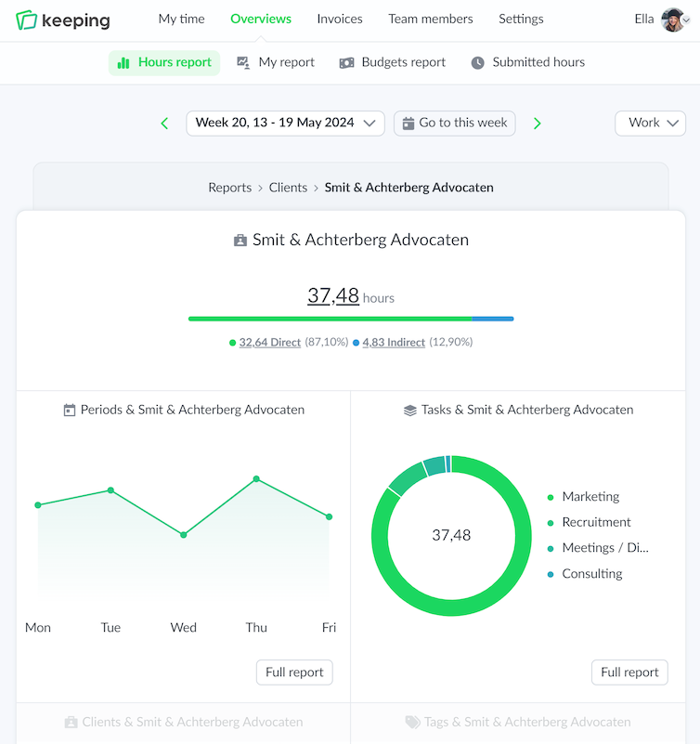Click the Clients breadcrumb link
Viewport: 700px width, 744px height.
point(288,188)
